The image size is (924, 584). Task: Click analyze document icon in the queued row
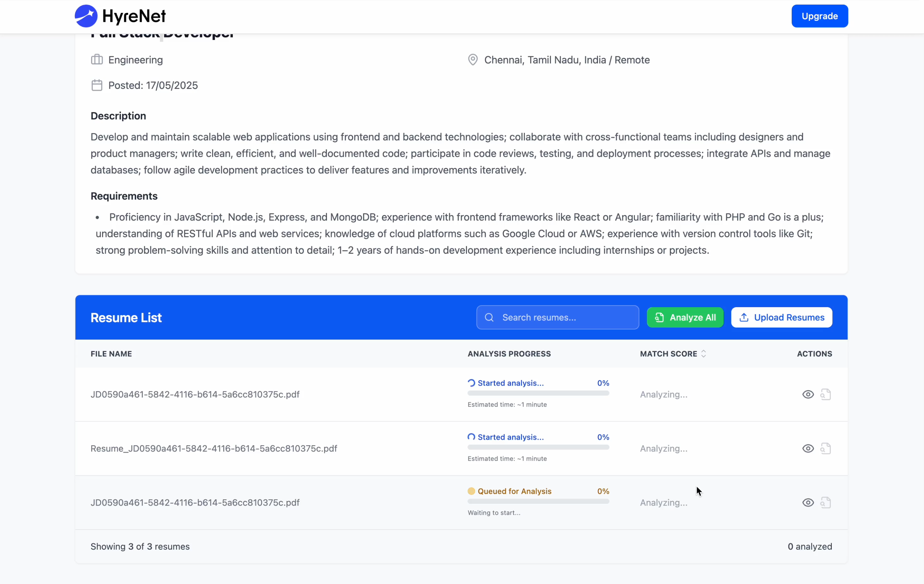[x=826, y=503]
